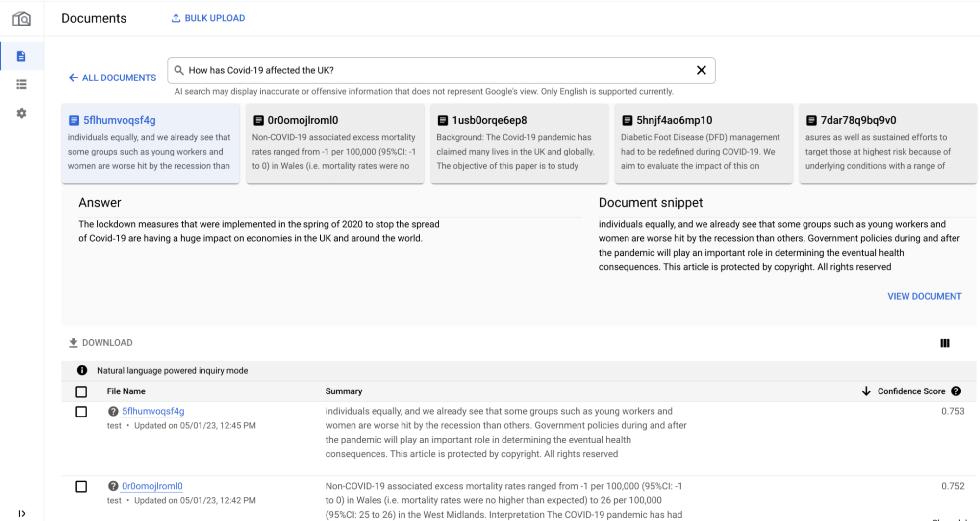
Task: Click the info icon beside inquiry mode
Action: tap(82, 370)
